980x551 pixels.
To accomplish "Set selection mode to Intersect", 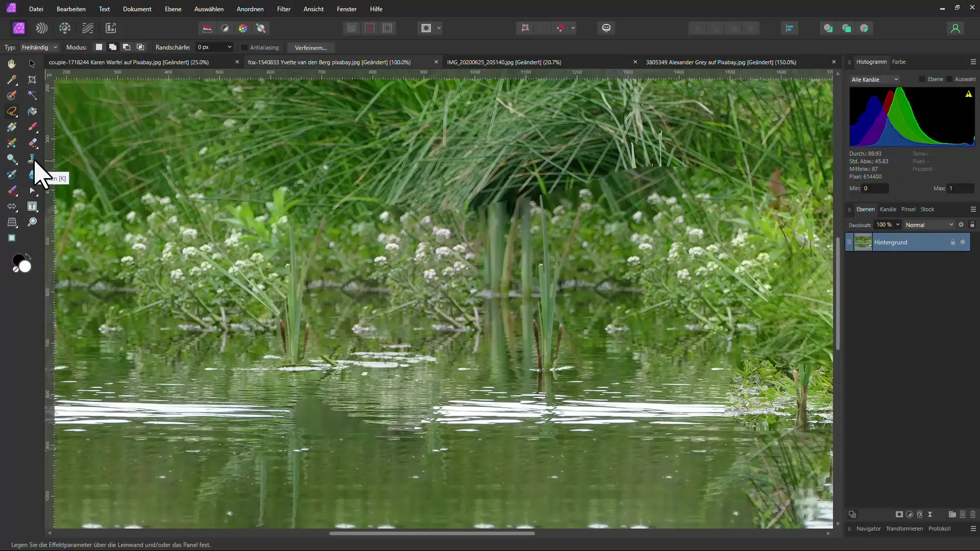I will [x=140, y=47].
